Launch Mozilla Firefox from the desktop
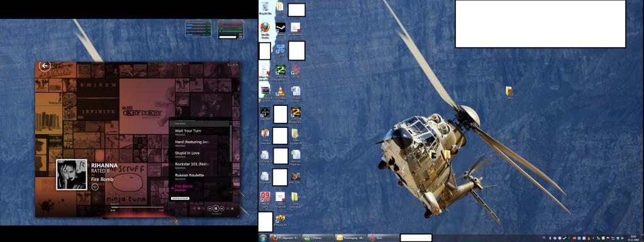The image size is (644, 242). click(x=265, y=30)
